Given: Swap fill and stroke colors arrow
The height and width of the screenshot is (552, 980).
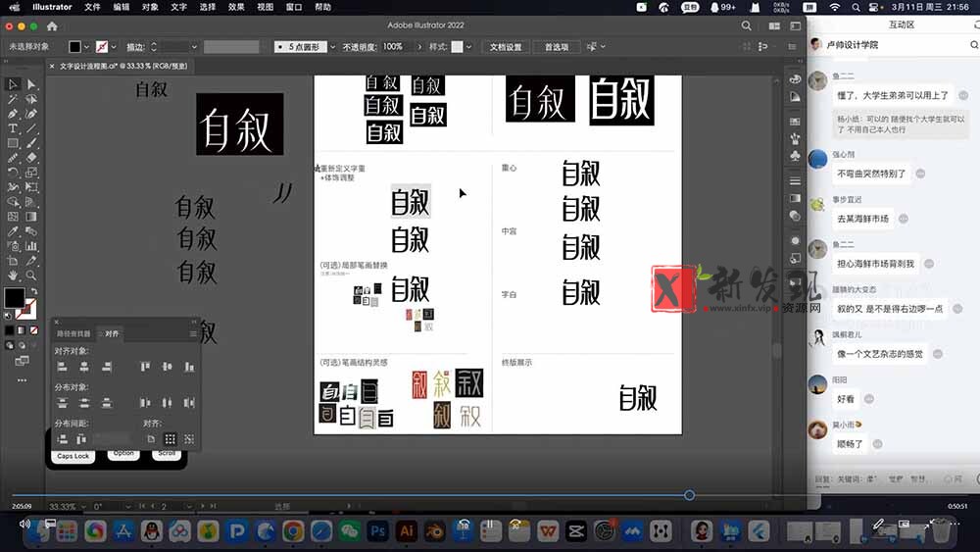Looking at the screenshot, I should [33, 292].
